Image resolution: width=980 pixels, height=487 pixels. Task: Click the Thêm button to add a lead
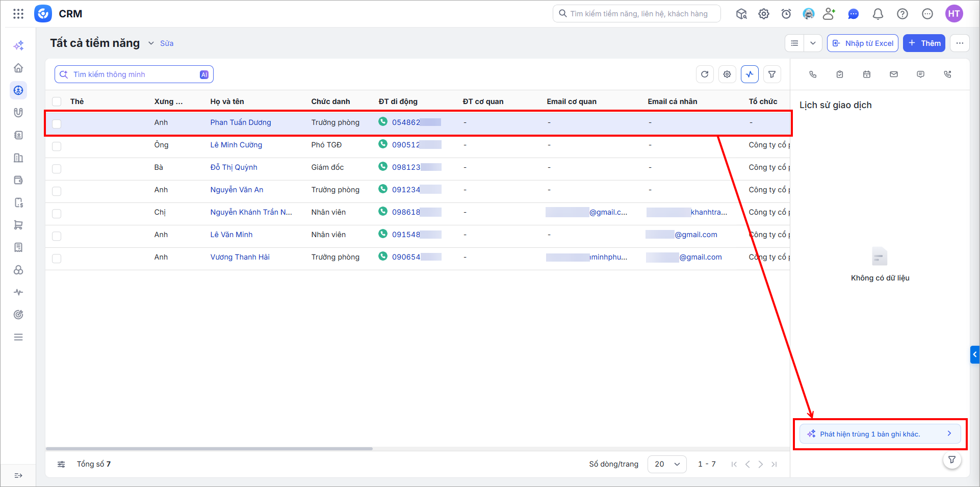pyautogui.click(x=924, y=43)
